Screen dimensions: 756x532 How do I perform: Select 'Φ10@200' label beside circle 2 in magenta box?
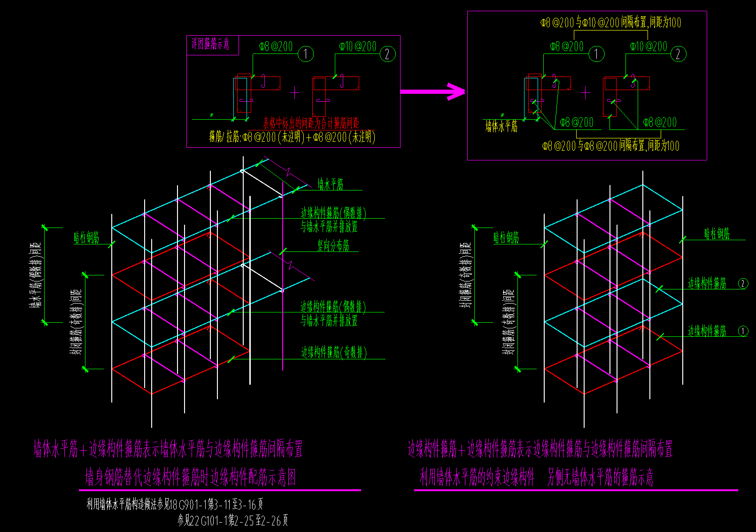358,46
